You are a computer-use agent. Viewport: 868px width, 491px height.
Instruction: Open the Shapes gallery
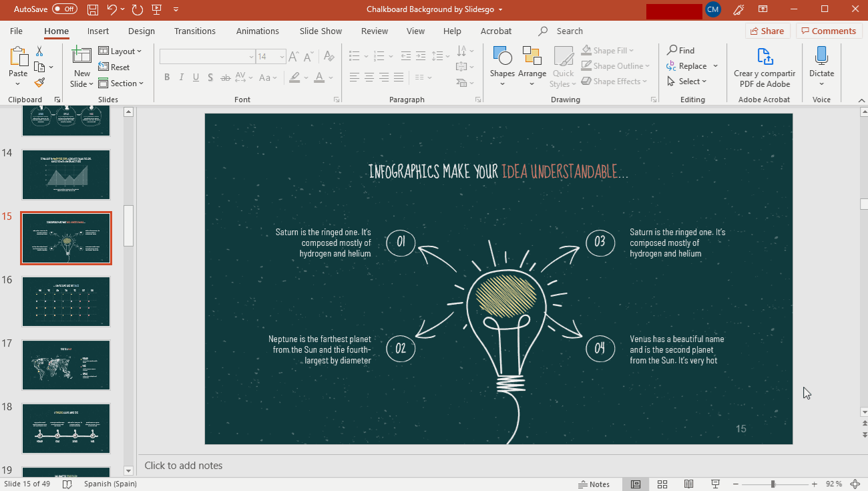501,65
